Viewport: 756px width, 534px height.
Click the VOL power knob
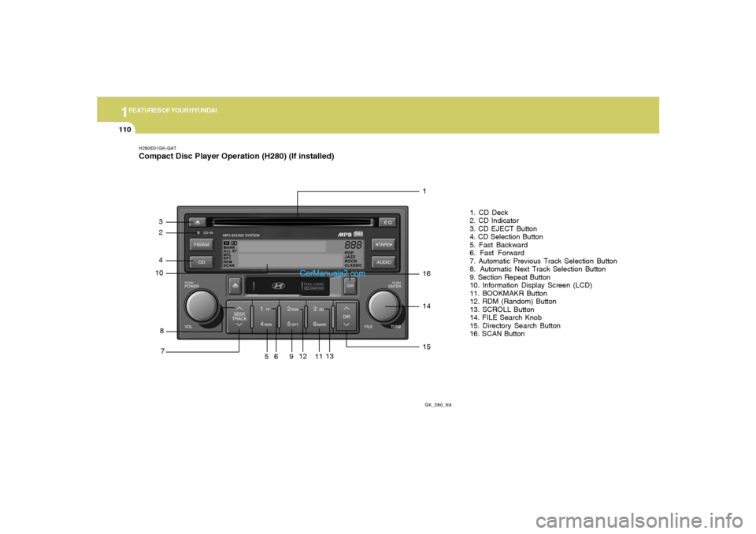tap(202, 306)
